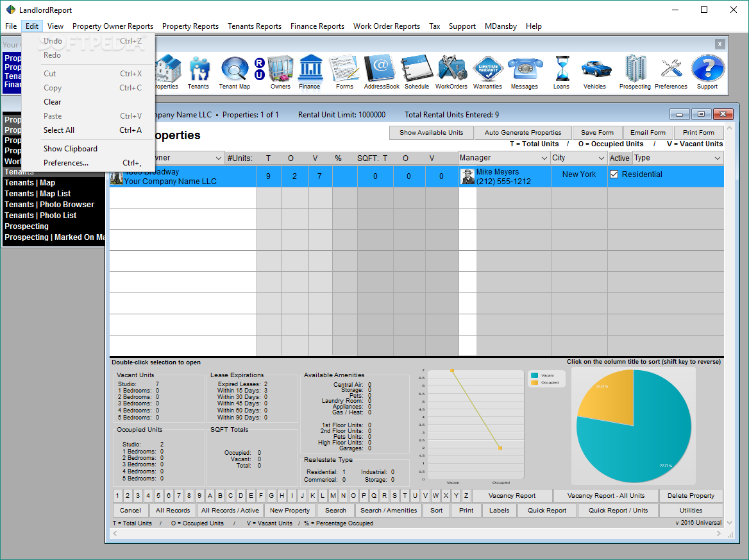Select Tenants | Map in sidebar list
The image size is (749, 560).
[29, 183]
